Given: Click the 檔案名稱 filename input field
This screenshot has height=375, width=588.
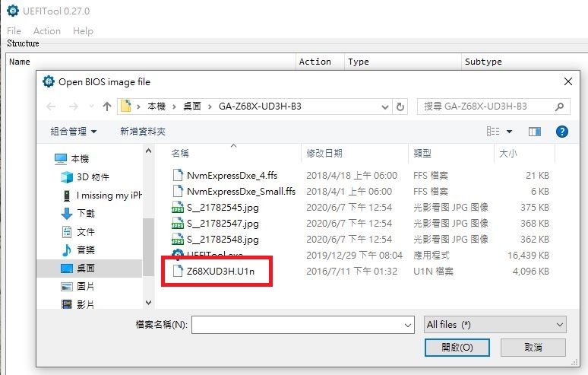Looking at the screenshot, I should click(x=298, y=325).
